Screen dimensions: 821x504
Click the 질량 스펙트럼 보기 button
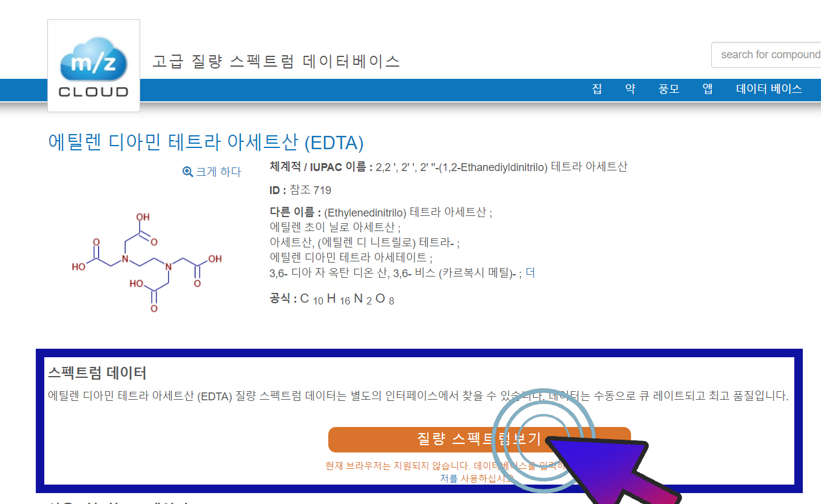pos(479,440)
